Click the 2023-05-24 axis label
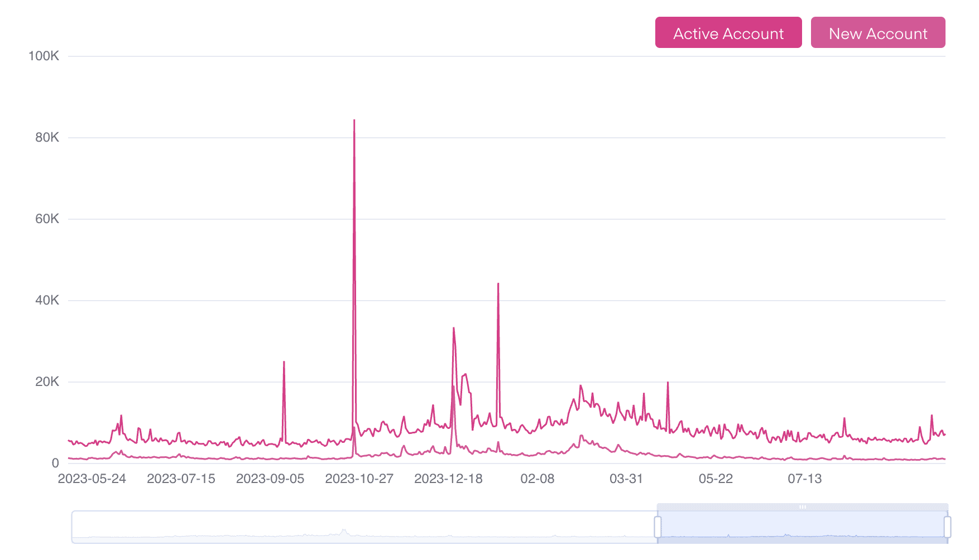 tap(92, 479)
